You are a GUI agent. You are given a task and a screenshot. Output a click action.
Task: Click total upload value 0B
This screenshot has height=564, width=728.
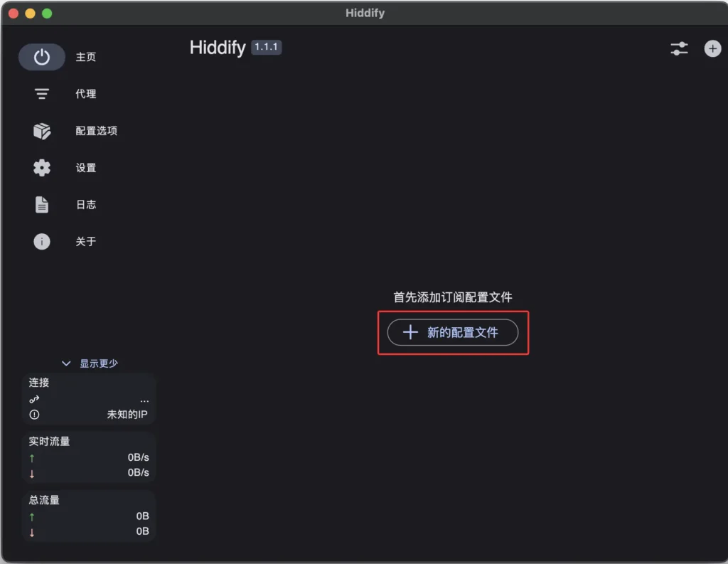142,516
